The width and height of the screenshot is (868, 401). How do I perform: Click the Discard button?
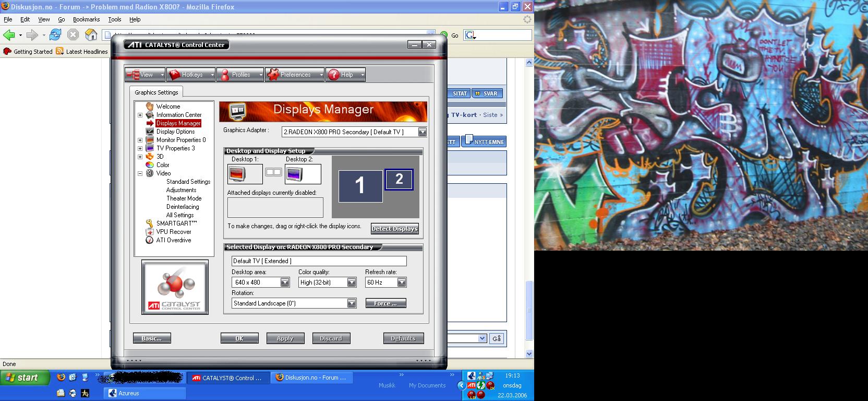(331, 338)
